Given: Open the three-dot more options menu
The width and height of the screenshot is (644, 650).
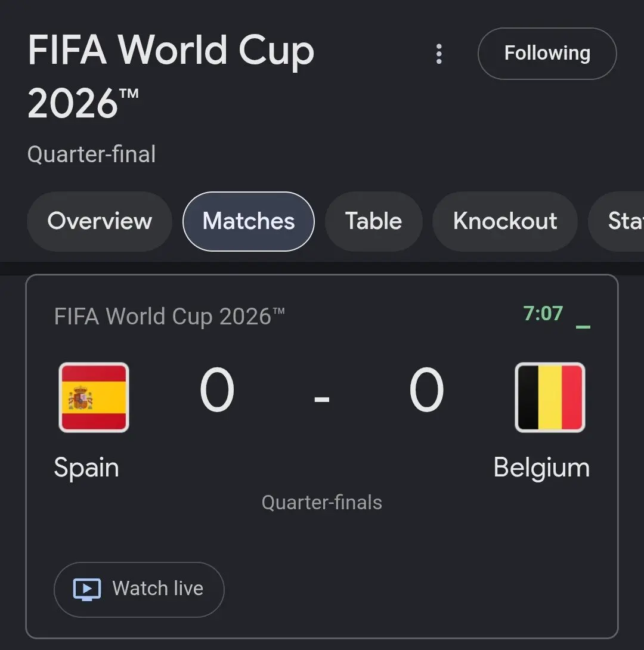Looking at the screenshot, I should click(x=439, y=54).
